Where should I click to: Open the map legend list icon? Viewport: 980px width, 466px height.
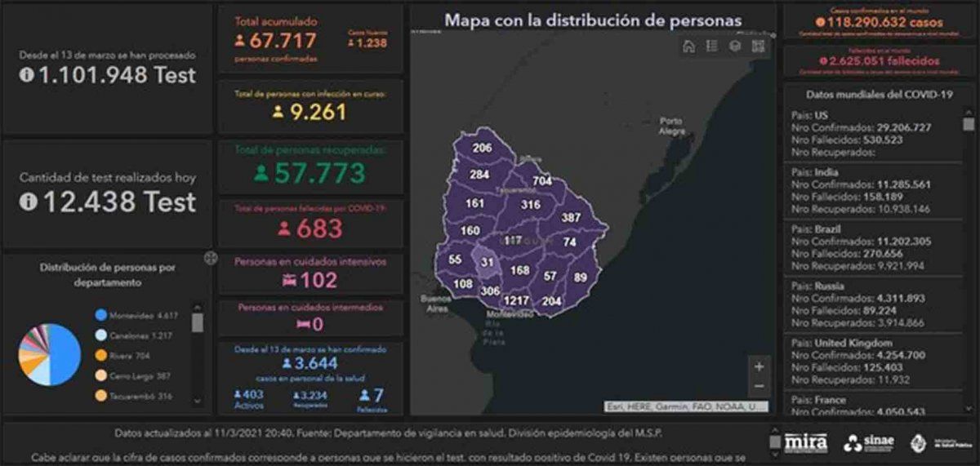711,47
